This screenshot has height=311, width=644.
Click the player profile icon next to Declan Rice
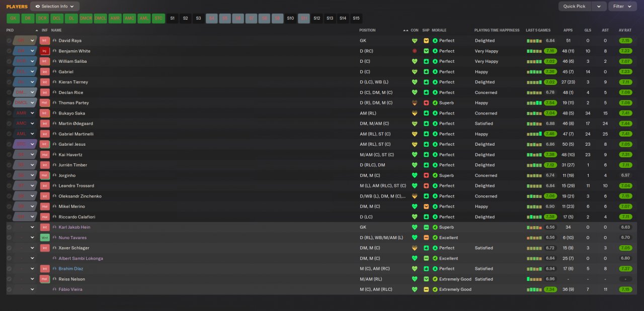54,92
